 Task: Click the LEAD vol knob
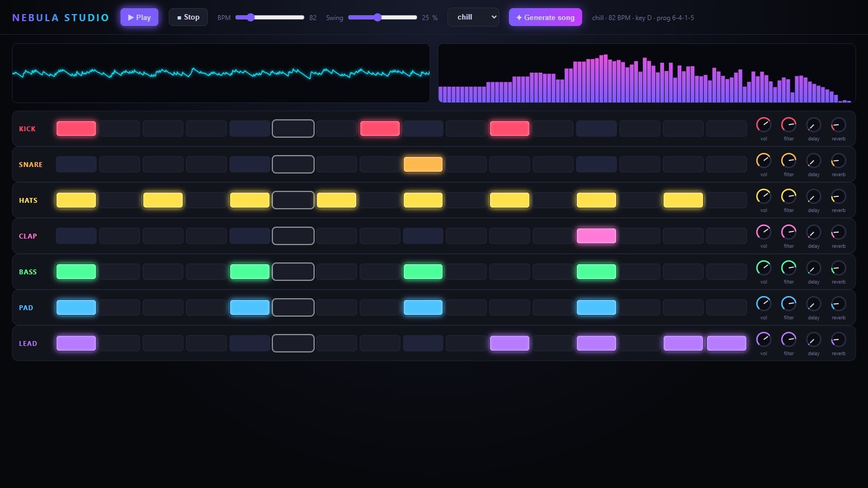(x=763, y=339)
